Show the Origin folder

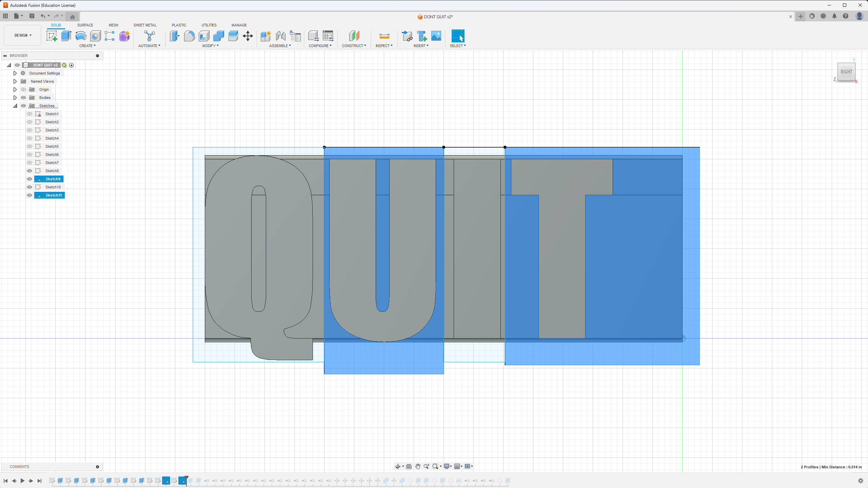23,89
